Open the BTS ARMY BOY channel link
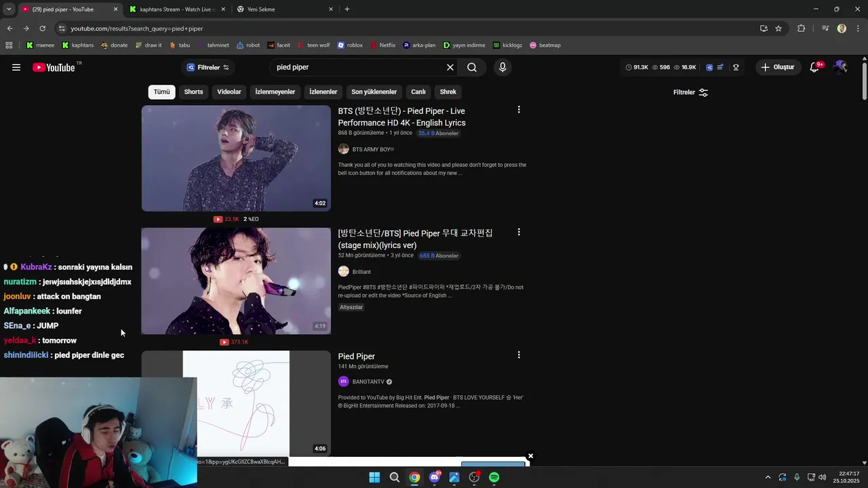Image resolution: width=868 pixels, height=488 pixels. coord(373,149)
